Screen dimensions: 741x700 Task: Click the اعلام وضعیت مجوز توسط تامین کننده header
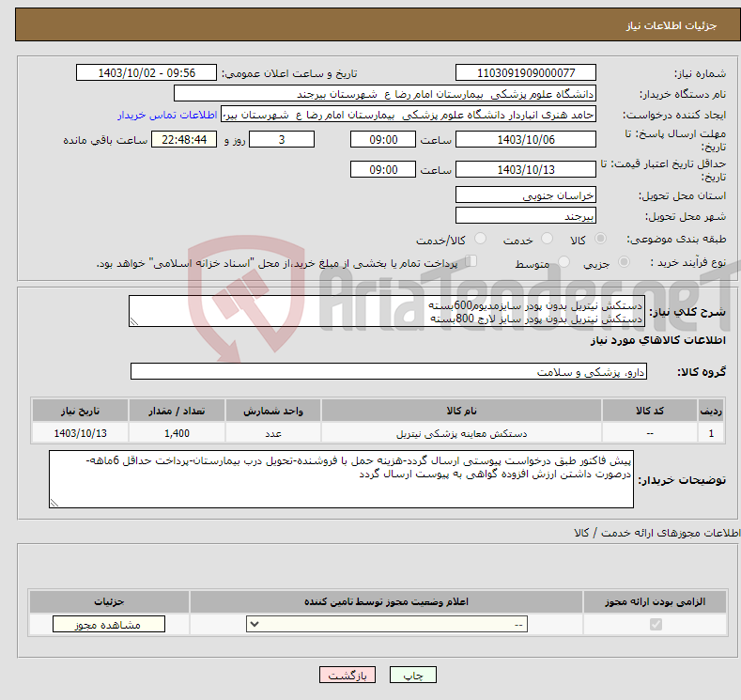point(386,601)
